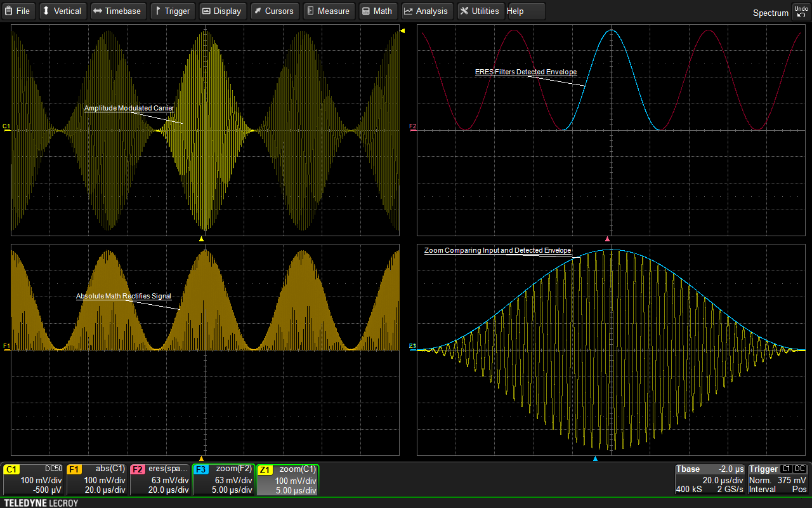The height and width of the screenshot is (508, 812).
Task: Click the 20.0 µs/div timebase value
Action: pos(723,480)
